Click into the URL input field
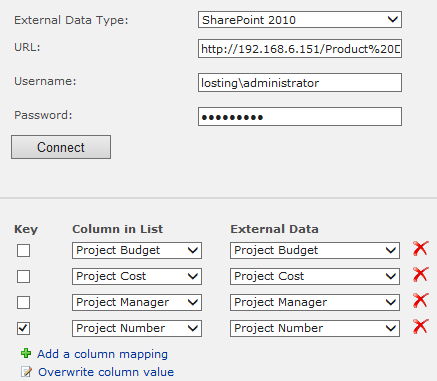437x381 pixels. pos(300,49)
